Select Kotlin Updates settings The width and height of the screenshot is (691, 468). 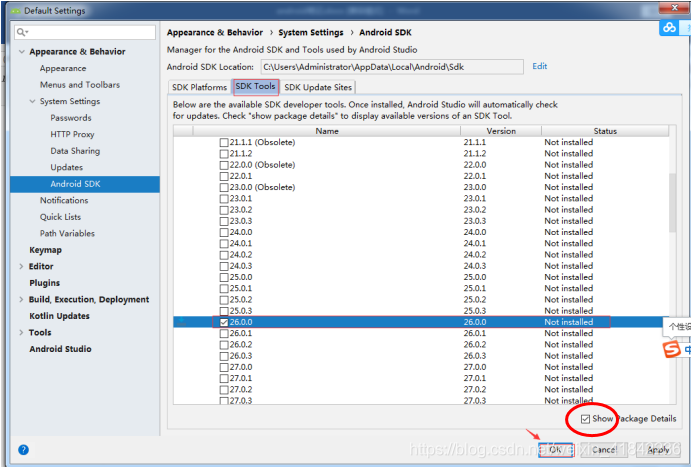coord(59,316)
